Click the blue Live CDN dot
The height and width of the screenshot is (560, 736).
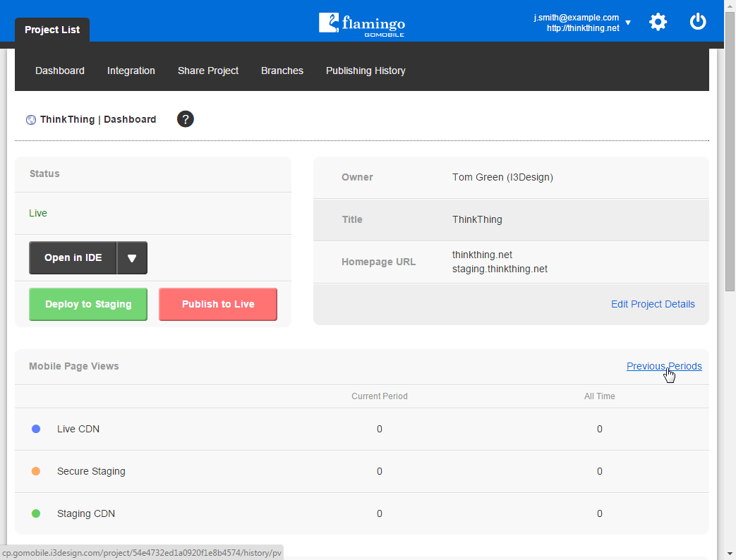pyautogui.click(x=36, y=429)
